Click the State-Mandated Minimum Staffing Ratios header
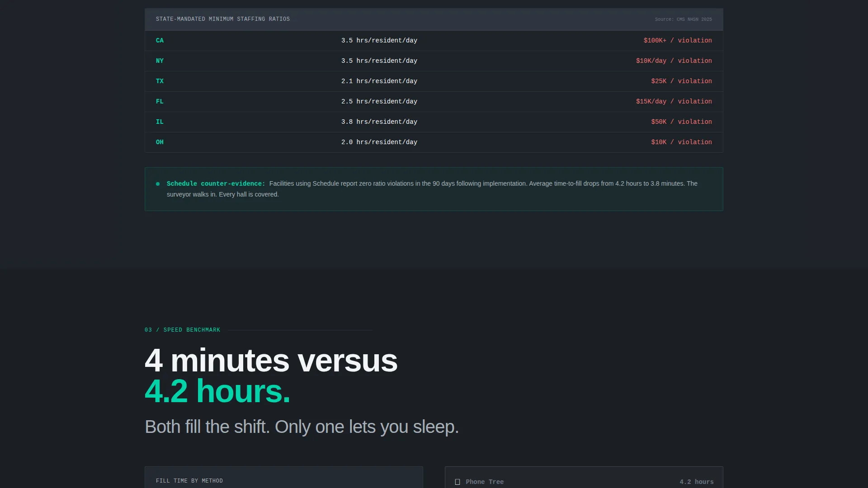This screenshot has width=868, height=488. point(223,19)
